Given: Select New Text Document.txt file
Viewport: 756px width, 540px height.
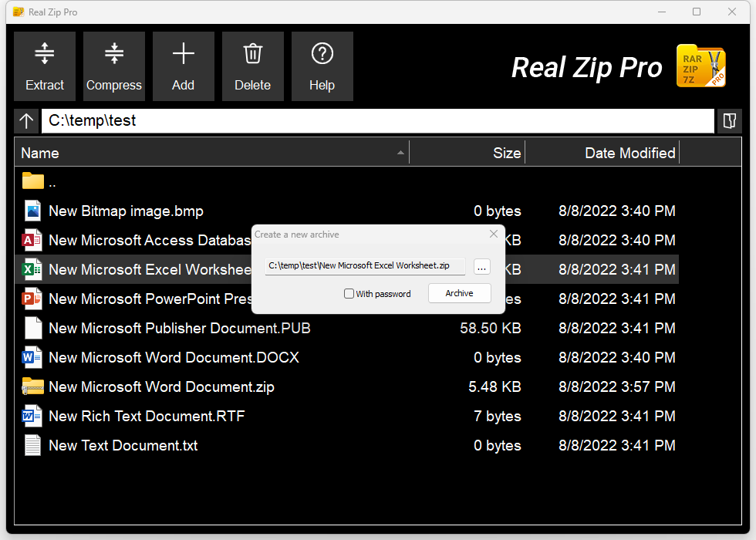Looking at the screenshot, I should point(123,446).
